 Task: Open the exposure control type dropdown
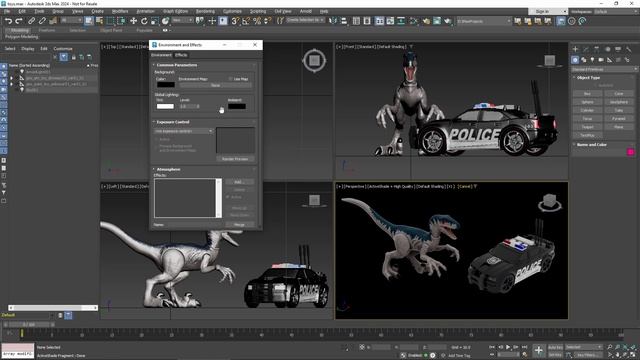pos(184,131)
